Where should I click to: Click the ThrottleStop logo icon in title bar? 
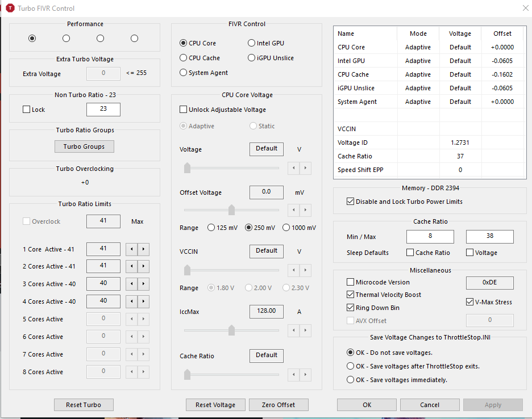click(x=10, y=8)
